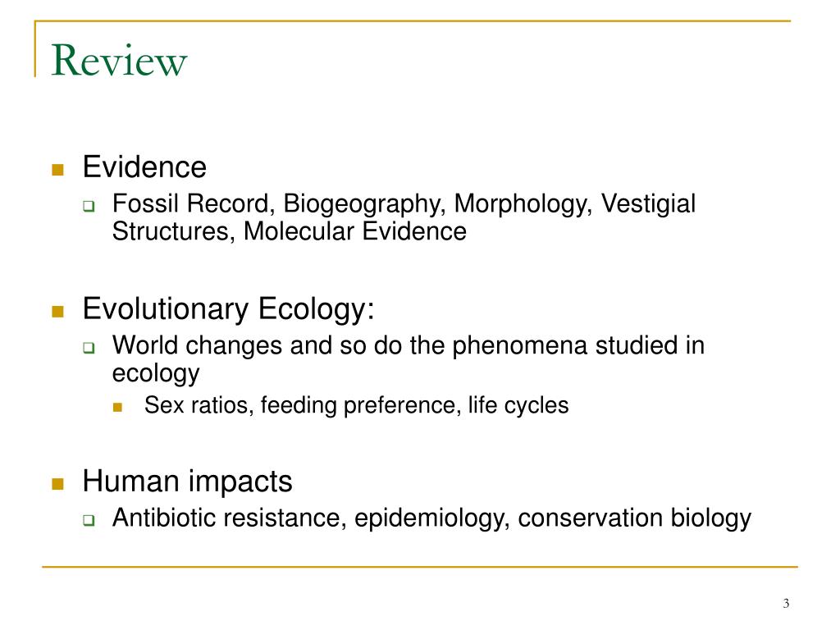Select the Evolutionary Ecology heading

(x=228, y=309)
